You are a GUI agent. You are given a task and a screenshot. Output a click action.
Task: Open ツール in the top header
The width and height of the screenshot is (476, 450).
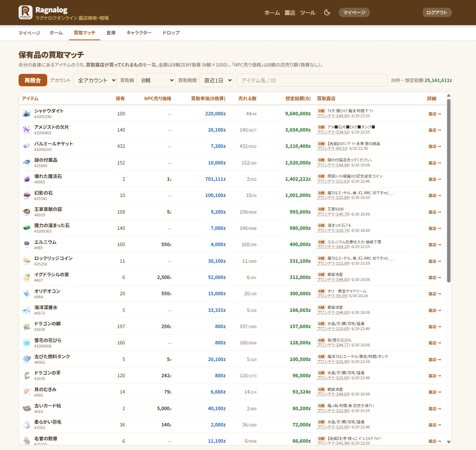point(308,13)
